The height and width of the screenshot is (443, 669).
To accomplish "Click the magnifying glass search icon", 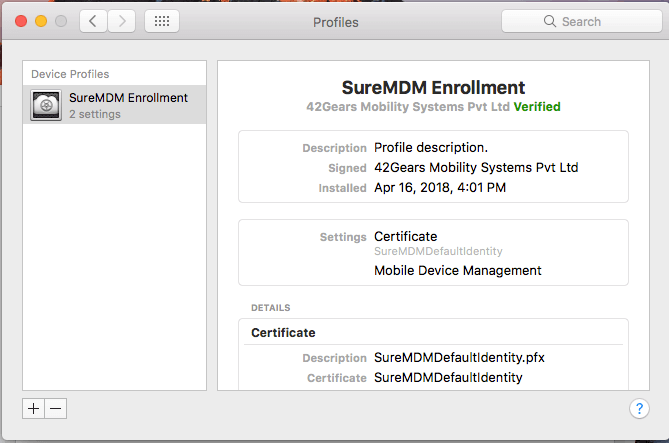I will (550, 21).
